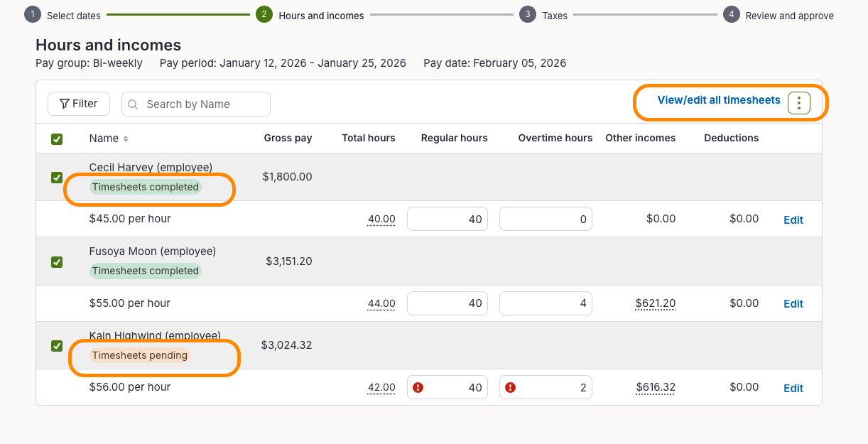Click the Cecil Harvey (employee) name
The height and width of the screenshot is (444, 868).
pos(151,168)
